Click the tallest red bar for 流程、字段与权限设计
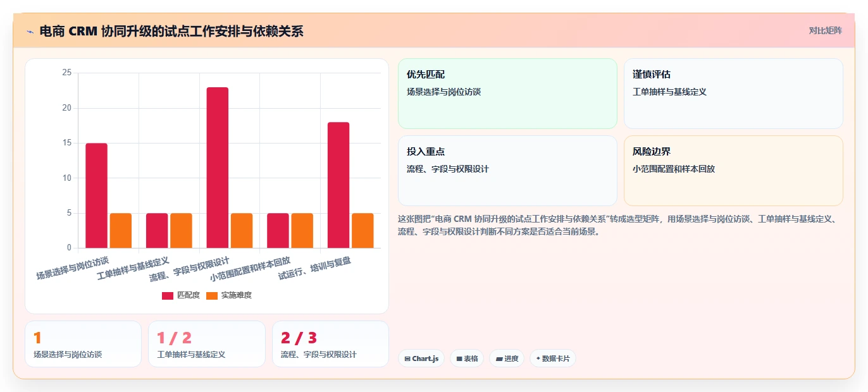Screen dimensions: 868x392 coord(218,168)
